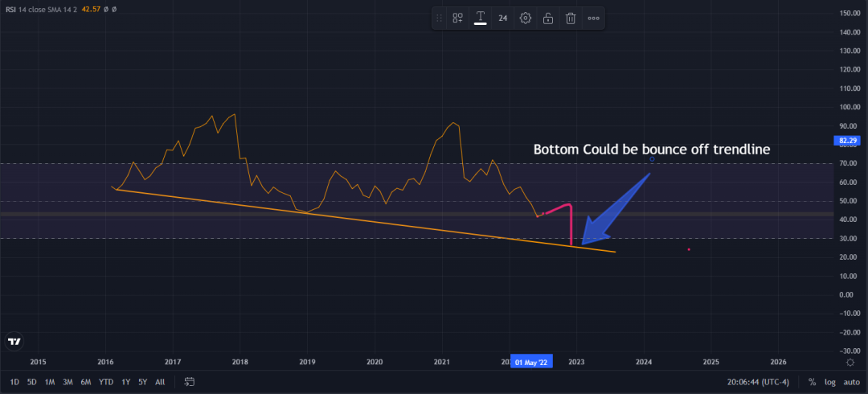The image size is (868, 394).
Task: Grab the floating toolbar drag handle
Action: tap(439, 18)
